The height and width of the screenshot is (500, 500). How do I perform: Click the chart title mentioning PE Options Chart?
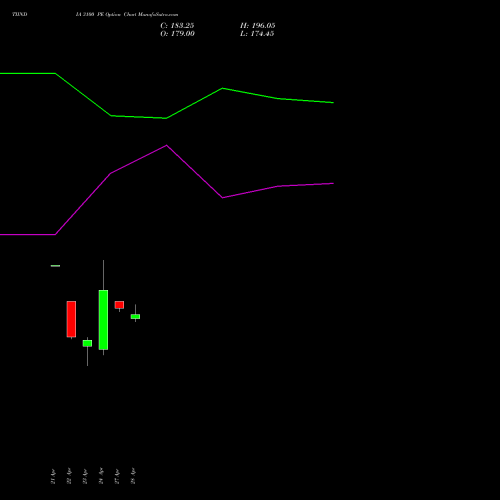click(x=127, y=15)
